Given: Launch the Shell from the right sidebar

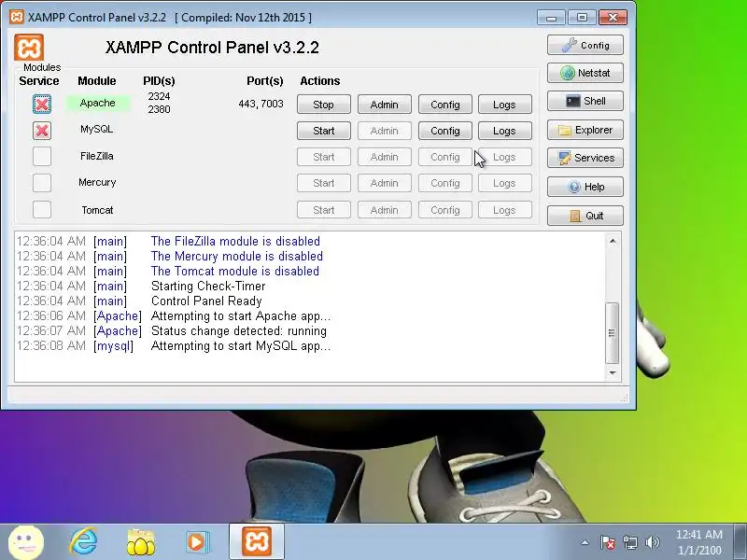Looking at the screenshot, I should click(x=585, y=101).
